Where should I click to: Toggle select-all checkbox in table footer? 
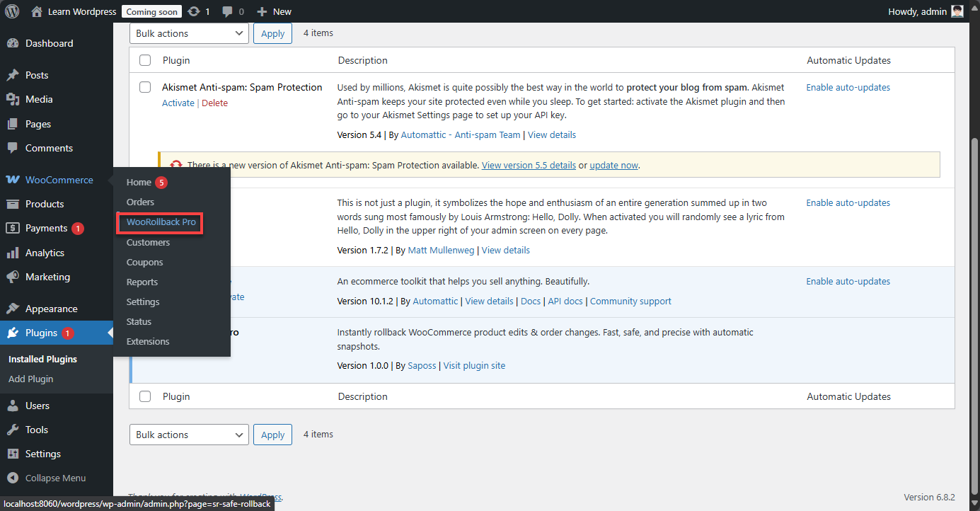pyautogui.click(x=145, y=396)
